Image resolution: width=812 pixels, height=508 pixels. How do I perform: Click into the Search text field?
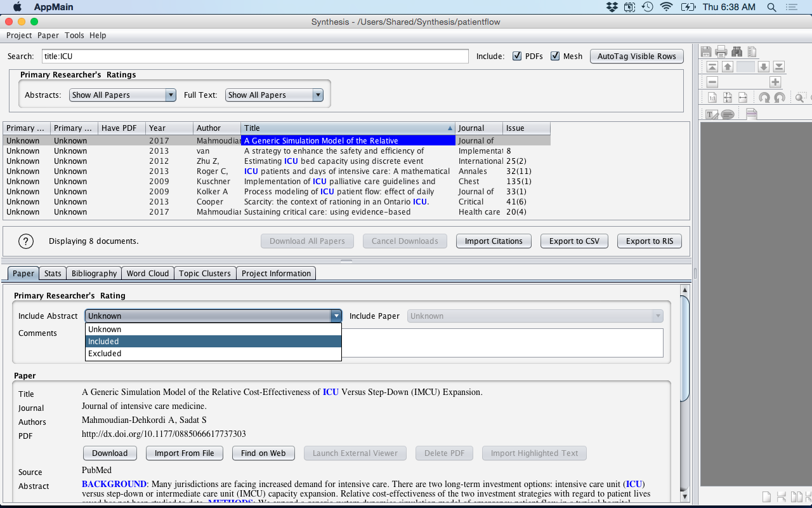255,56
